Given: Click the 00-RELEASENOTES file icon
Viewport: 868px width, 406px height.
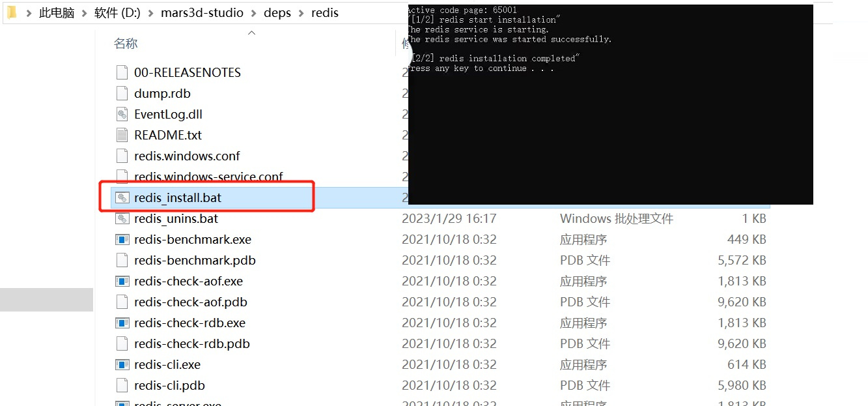Looking at the screenshot, I should (x=122, y=72).
